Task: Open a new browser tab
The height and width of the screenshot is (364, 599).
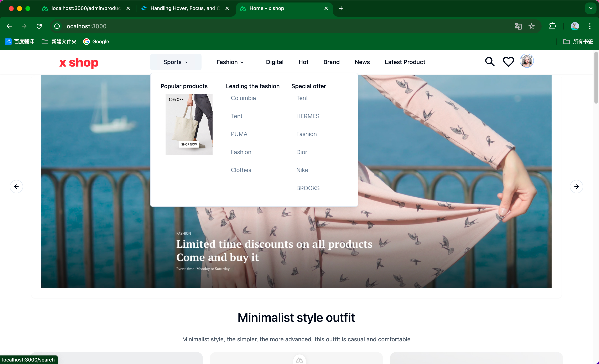Action: pyautogui.click(x=341, y=8)
